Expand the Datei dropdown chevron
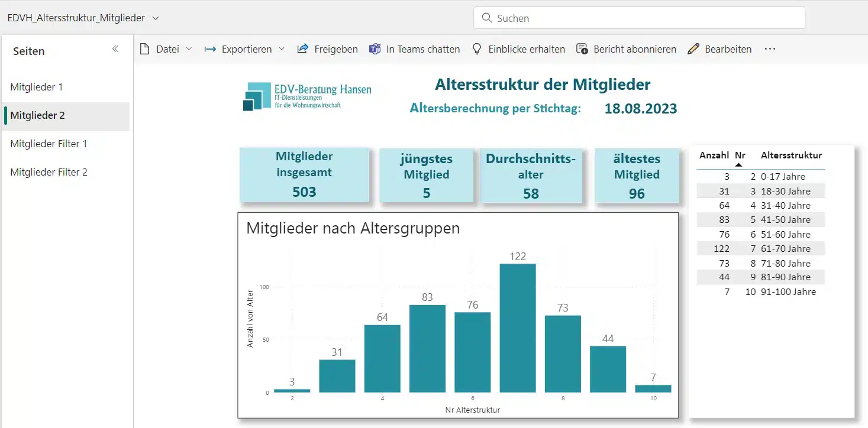This screenshot has width=868, height=428. click(x=189, y=49)
